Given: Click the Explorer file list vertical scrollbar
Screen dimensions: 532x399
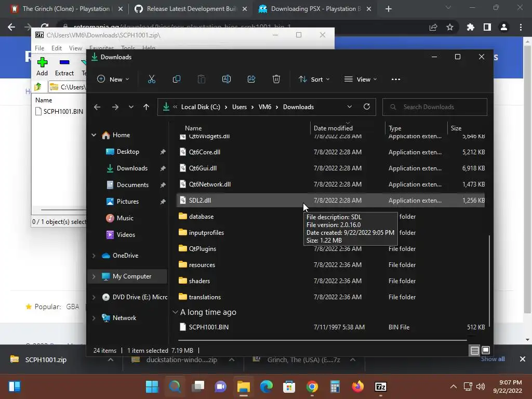Looking at the screenshot, I should pos(489,280).
